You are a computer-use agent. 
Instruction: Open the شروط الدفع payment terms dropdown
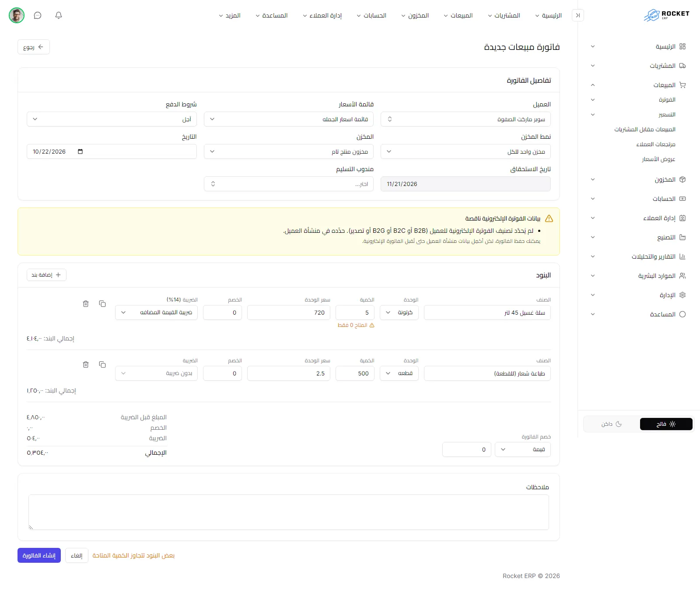[112, 119]
